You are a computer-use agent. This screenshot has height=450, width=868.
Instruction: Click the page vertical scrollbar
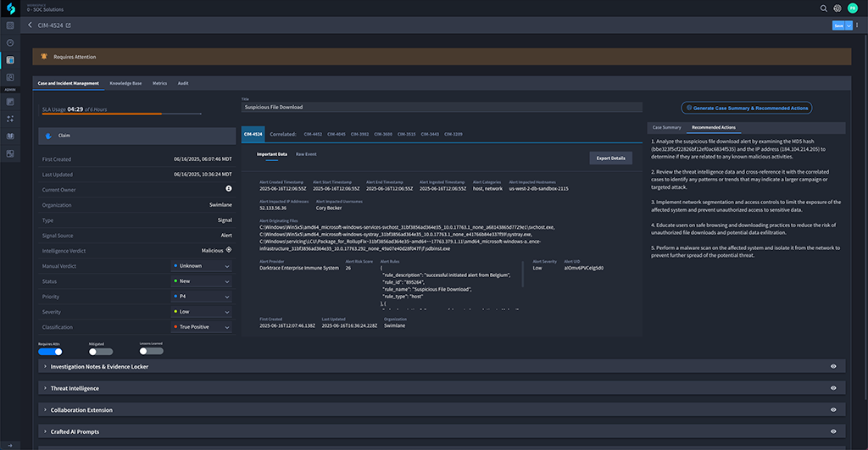[x=865, y=216]
